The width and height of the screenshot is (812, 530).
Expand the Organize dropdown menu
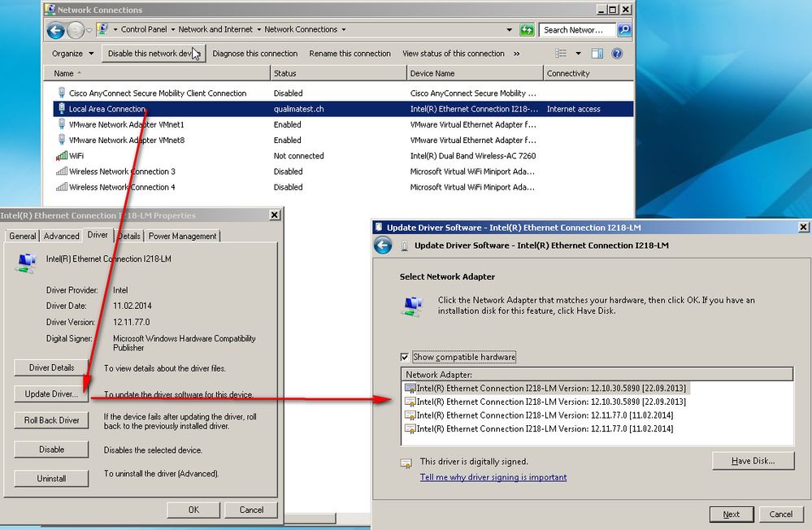[x=73, y=54]
